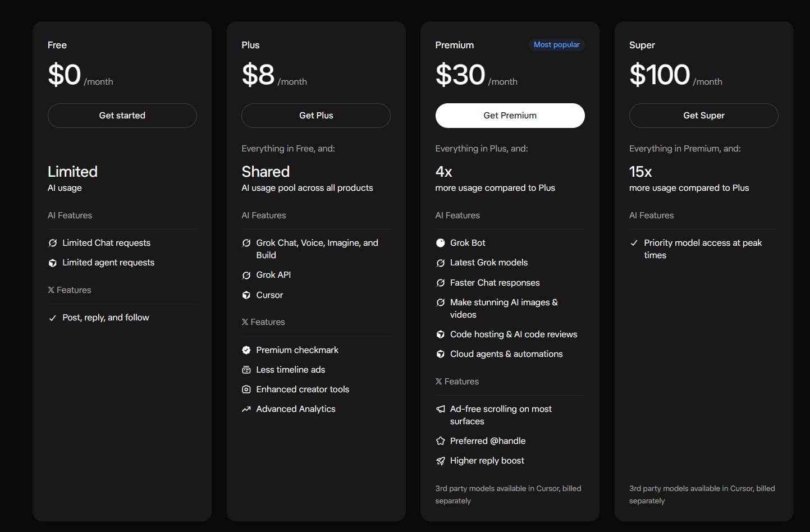The image size is (810, 532).
Task: Select the Get Premium button
Action: tap(510, 116)
